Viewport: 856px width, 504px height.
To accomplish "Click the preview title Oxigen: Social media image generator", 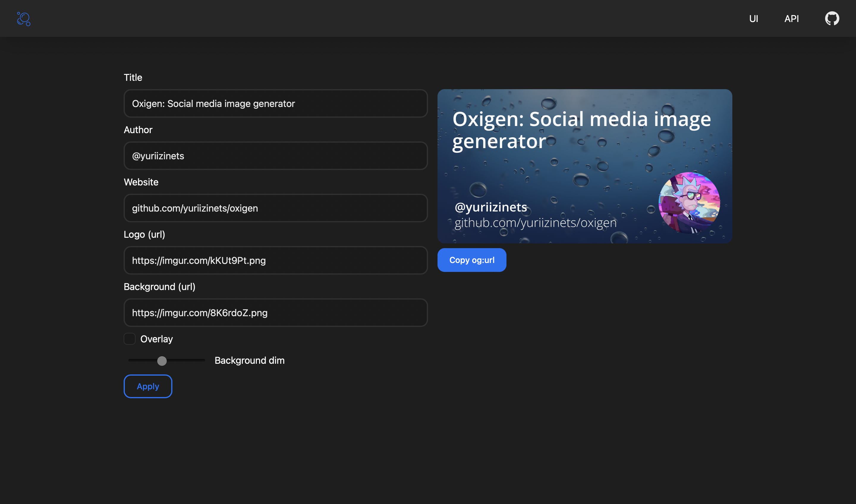I will click(582, 130).
